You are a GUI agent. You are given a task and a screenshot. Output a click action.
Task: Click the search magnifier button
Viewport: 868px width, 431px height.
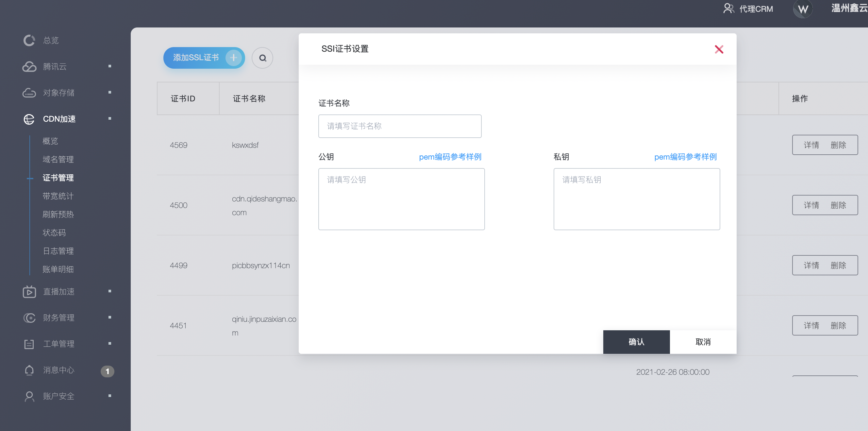coord(262,58)
